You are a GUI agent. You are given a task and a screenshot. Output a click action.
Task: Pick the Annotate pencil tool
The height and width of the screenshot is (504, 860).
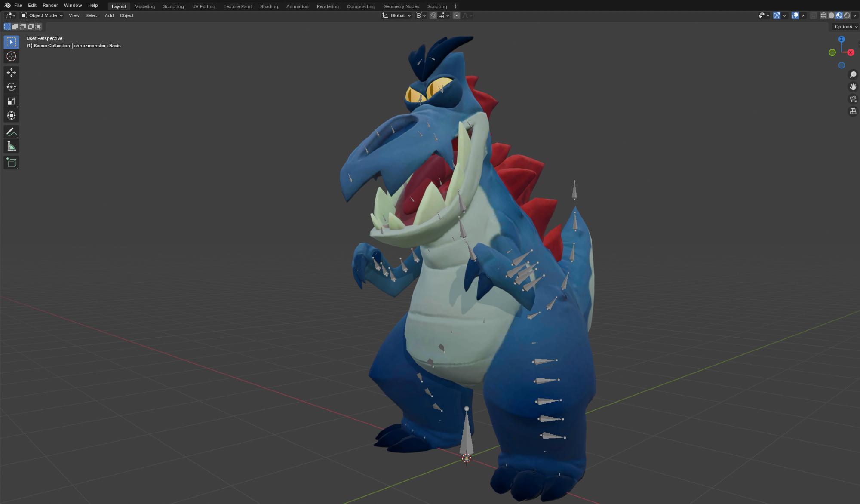point(12,132)
